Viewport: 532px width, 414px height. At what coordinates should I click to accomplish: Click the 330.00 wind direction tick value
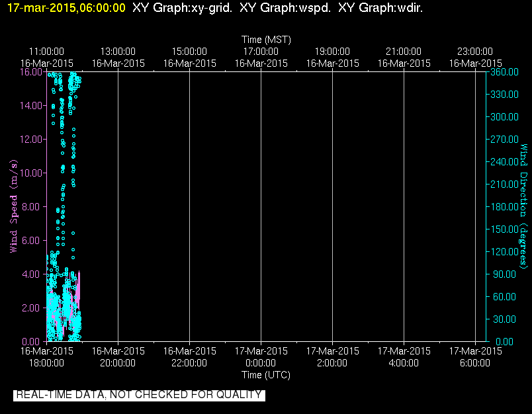504,95
